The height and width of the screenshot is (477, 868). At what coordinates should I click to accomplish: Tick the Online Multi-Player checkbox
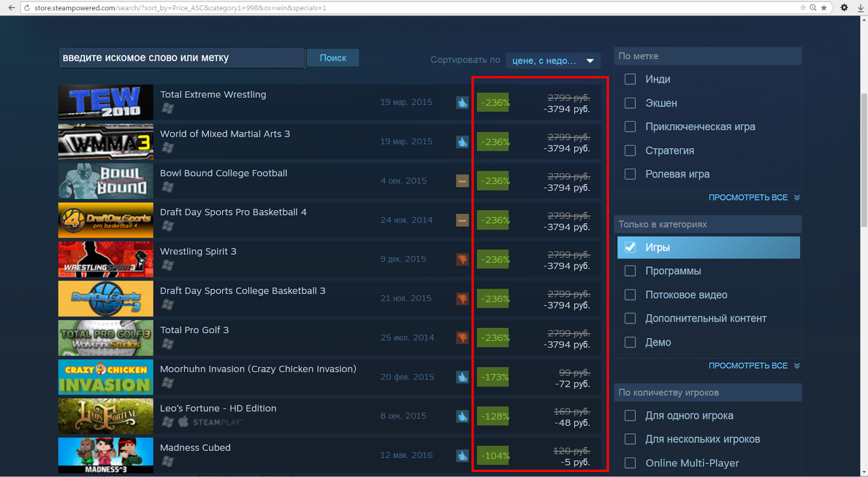pyautogui.click(x=630, y=463)
